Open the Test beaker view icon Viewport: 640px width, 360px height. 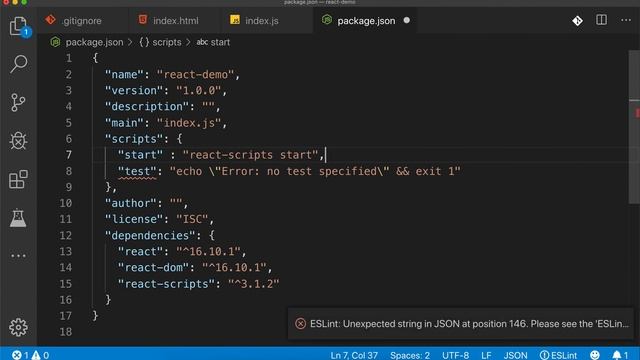point(18,218)
